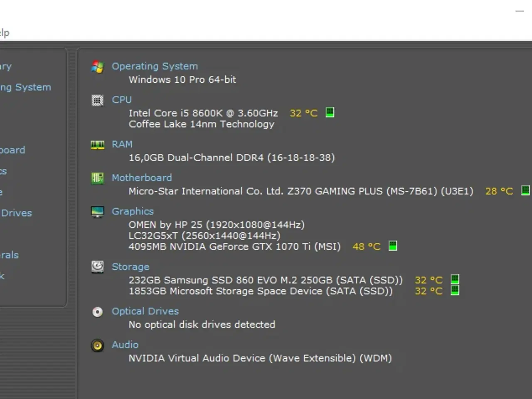Screen dimensions: 532x399
Task: Click the OMEN by HP 25 monitor line
Action: pyautogui.click(x=217, y=225)
